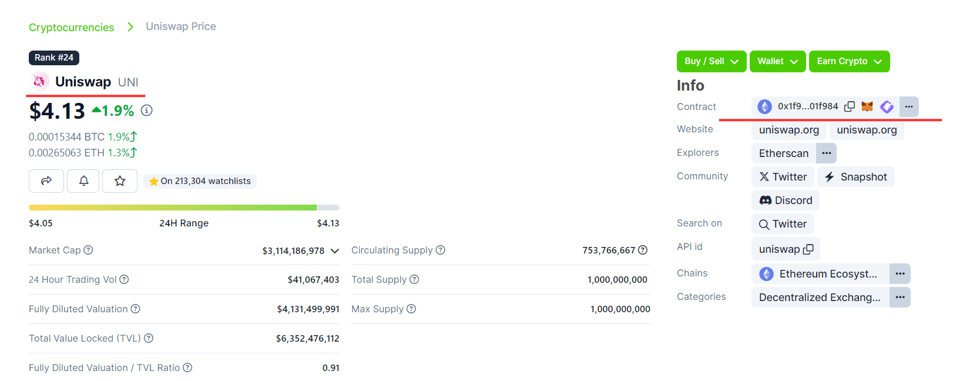Click the 24H Range progress bar

pos(184,208)
